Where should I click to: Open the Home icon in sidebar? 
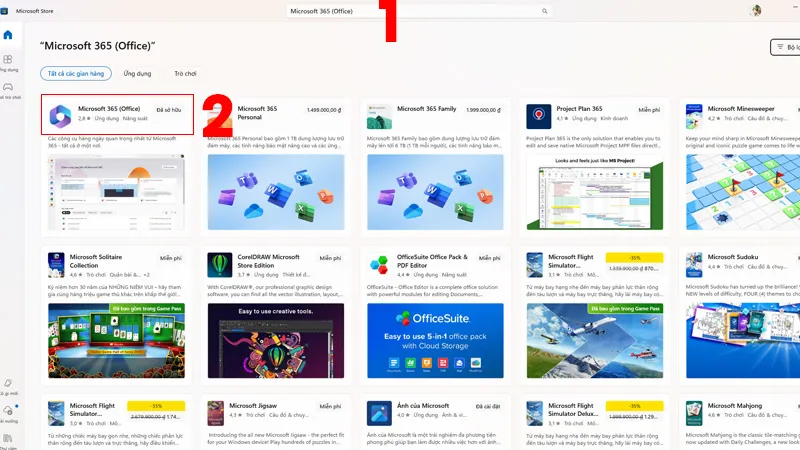[x=8, y=35]
